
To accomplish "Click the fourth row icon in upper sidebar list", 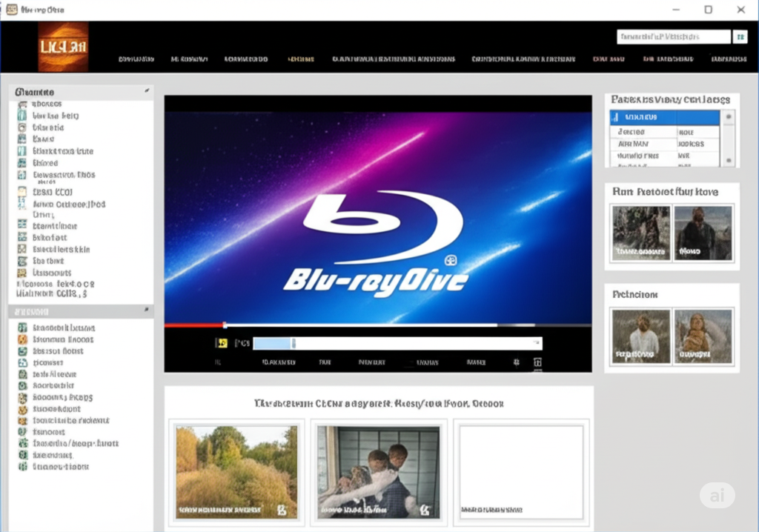I will point(22,139).
